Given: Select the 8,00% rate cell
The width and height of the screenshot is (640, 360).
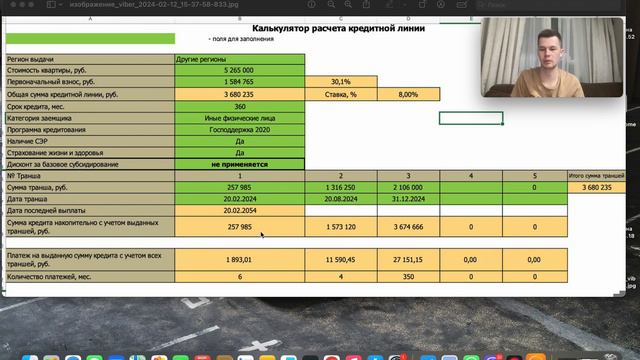Looking at the screenshot, I should point(409,94).
